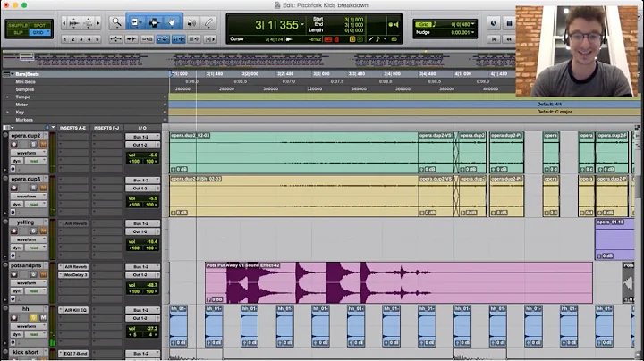Select the Pots Put Away 01 Sound Effect clip

click(x=399, y=283)
